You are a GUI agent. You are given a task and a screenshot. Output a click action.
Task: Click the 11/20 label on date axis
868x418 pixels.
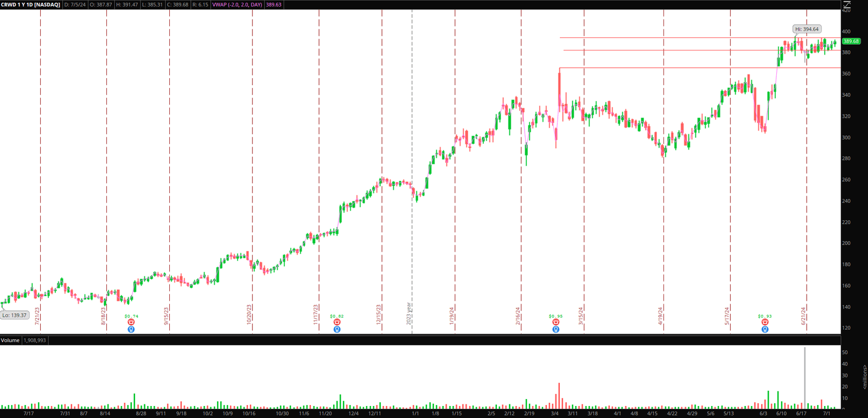pyautogui.click(x=325, y=414)
